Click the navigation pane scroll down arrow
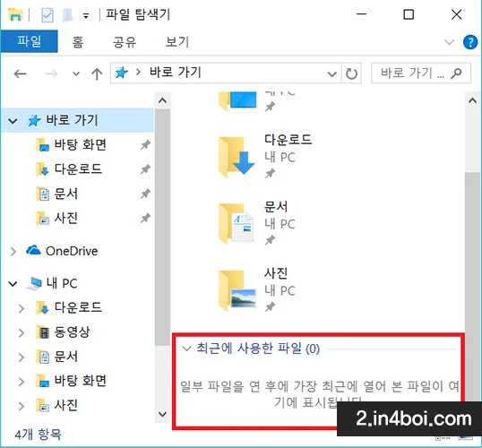The width and height of the screenshot is (482, 448). [x=162, y=414]
